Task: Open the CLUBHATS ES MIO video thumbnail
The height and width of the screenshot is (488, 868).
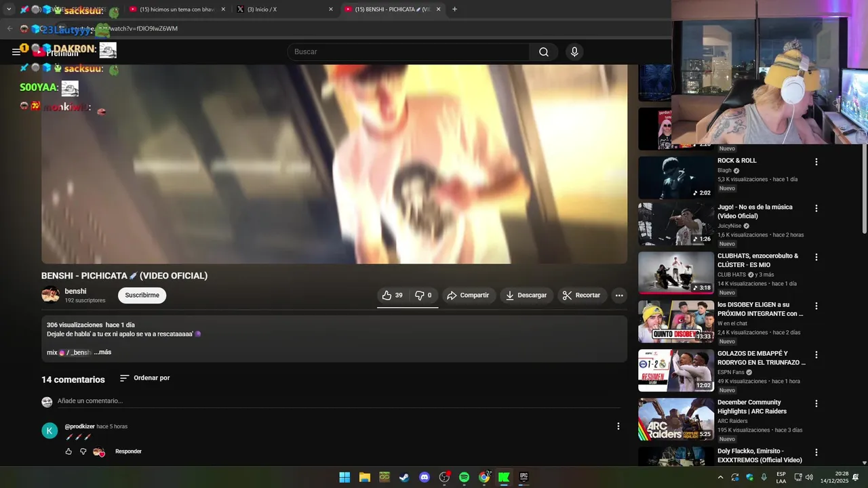Action: click(x=676, y=272)
